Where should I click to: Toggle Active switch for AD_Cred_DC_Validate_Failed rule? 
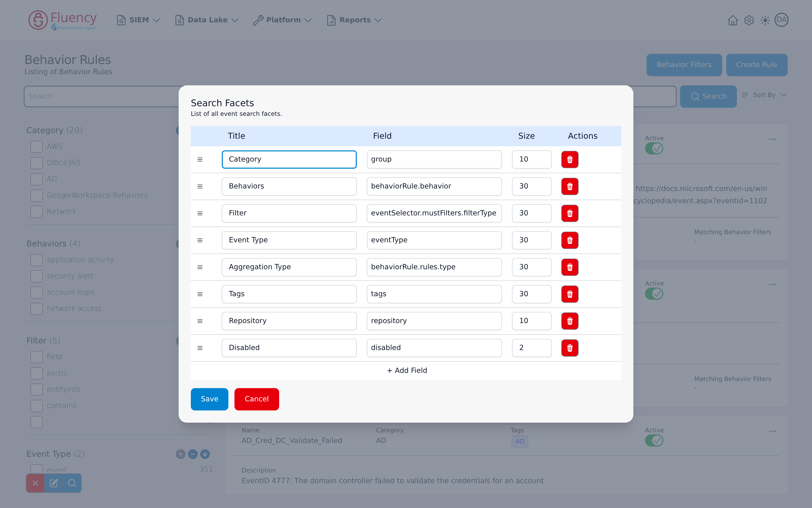(x=654, y=440)
